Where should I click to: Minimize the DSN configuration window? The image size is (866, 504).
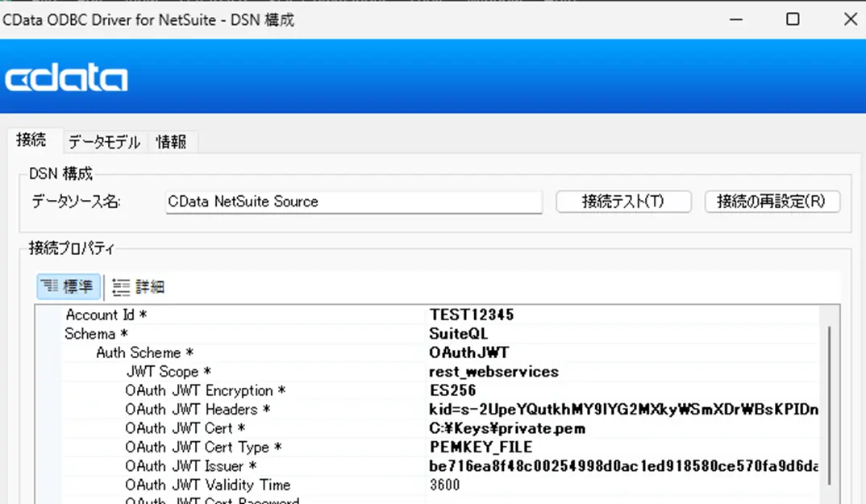(735, 19)
